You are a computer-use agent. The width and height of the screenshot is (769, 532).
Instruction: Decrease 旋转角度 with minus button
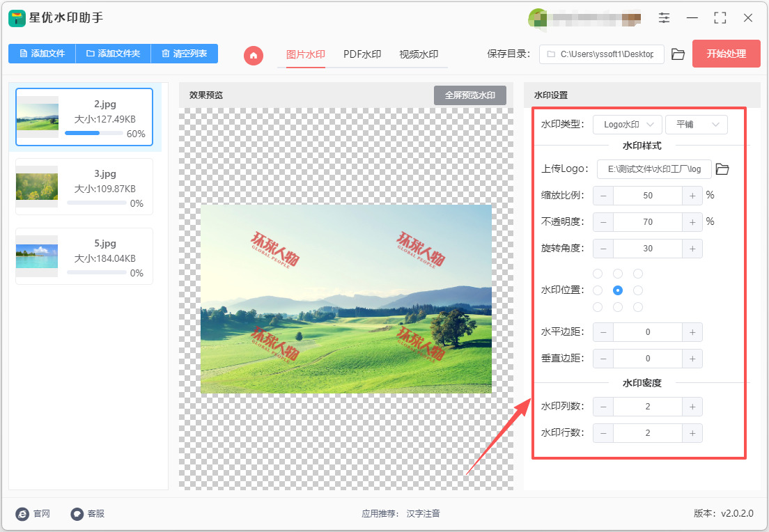(x=603, y=249)
